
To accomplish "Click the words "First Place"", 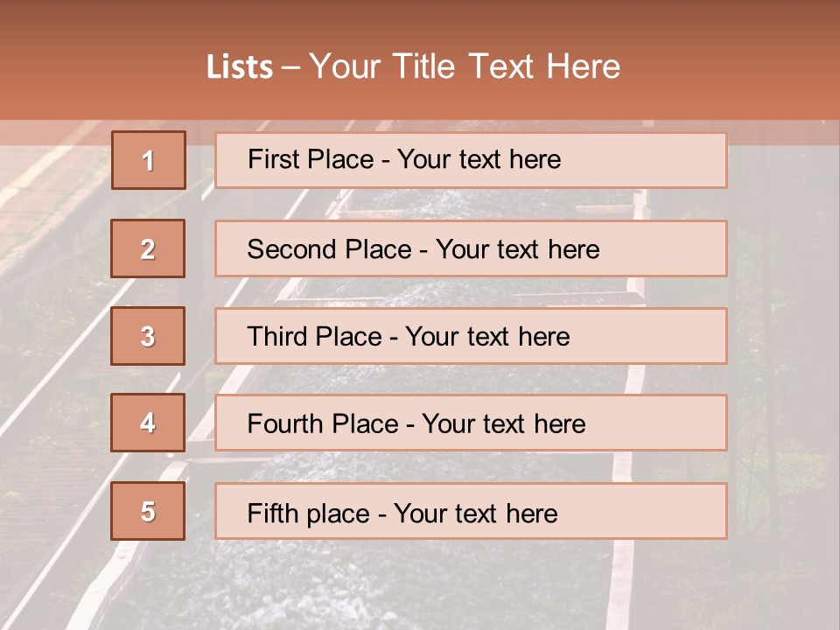I will tap(312, 159).
